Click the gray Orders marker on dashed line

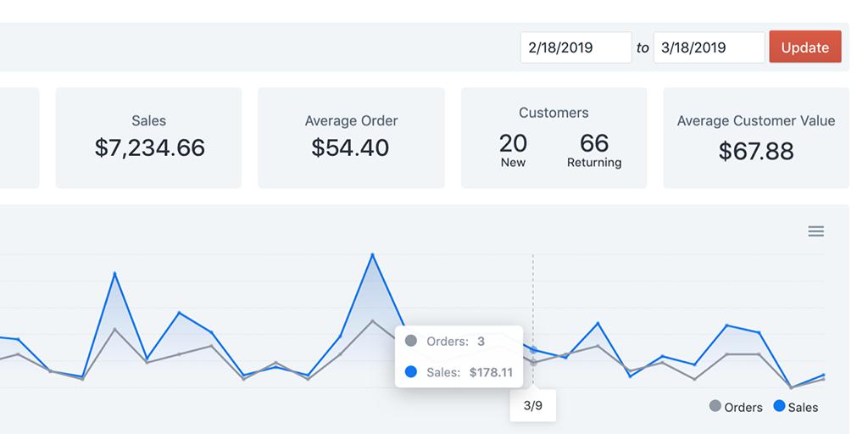click(533, 363)
